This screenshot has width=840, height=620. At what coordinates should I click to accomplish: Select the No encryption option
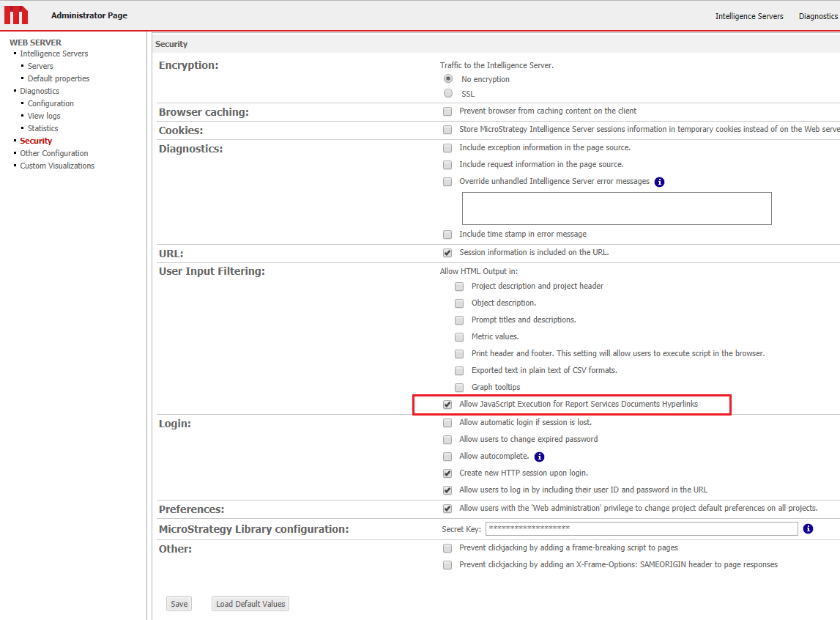click(x=447, y=78)
